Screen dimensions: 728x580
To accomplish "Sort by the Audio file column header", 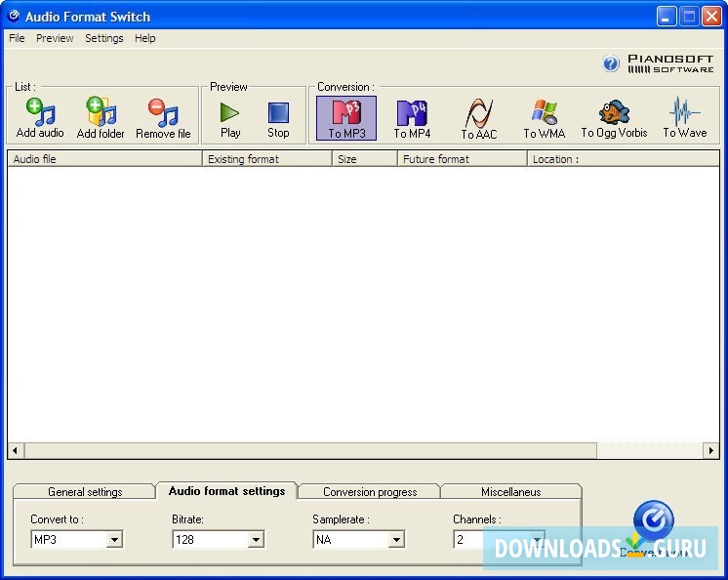I will pyautogui.click(x=105, y=159).
